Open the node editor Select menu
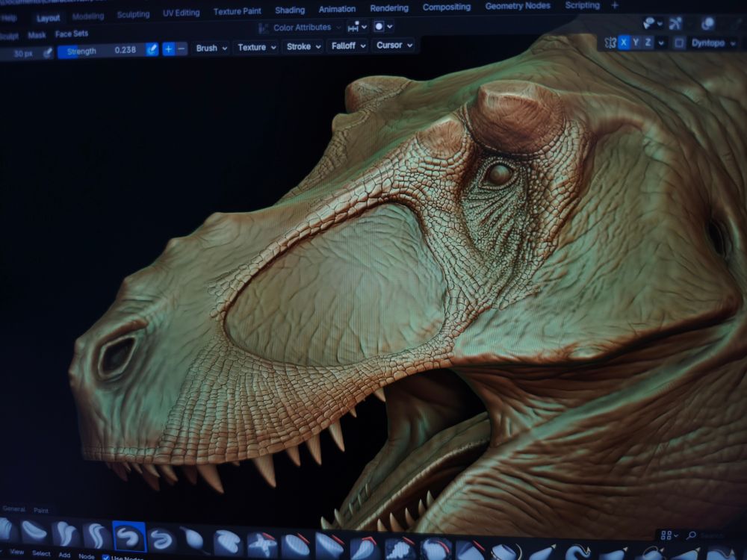The height and width of the screenshot is (560, 747). tap(41, 553)
